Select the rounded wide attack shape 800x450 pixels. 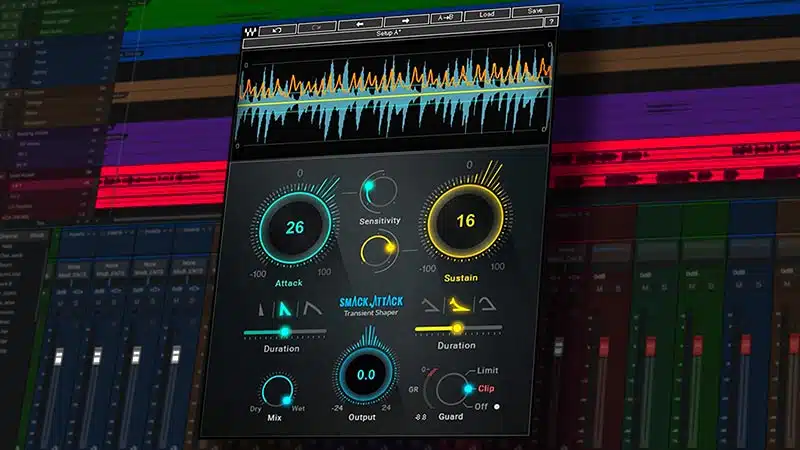click(312, 308)
